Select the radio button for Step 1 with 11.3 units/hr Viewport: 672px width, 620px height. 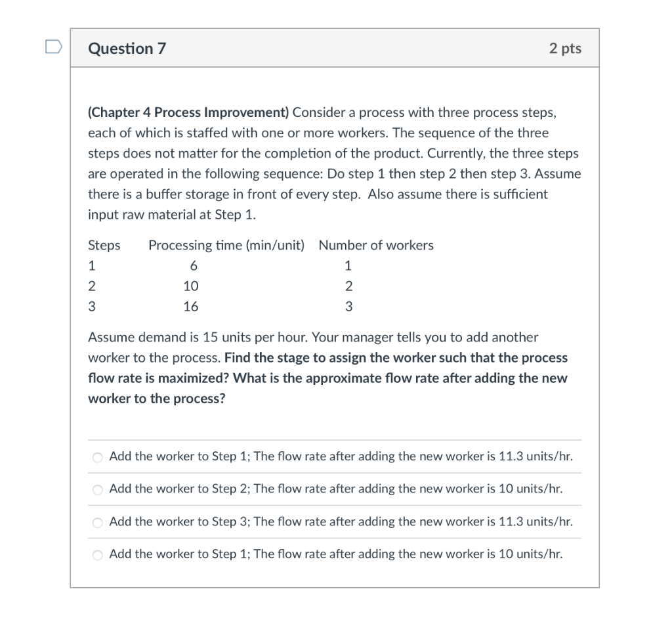[x=97, y=456]
